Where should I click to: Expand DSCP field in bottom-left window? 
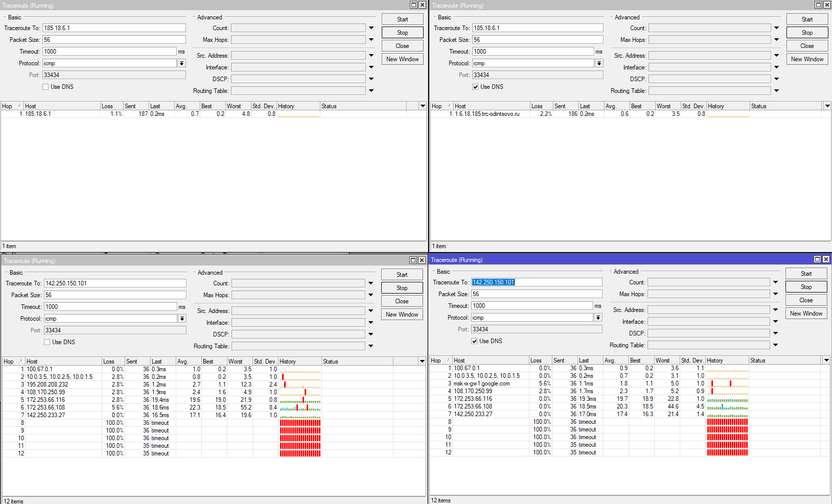(x=371, y=334)
